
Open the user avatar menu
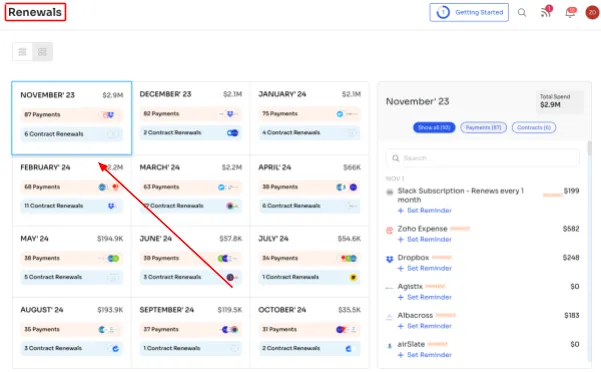click(x=592, y=12)
